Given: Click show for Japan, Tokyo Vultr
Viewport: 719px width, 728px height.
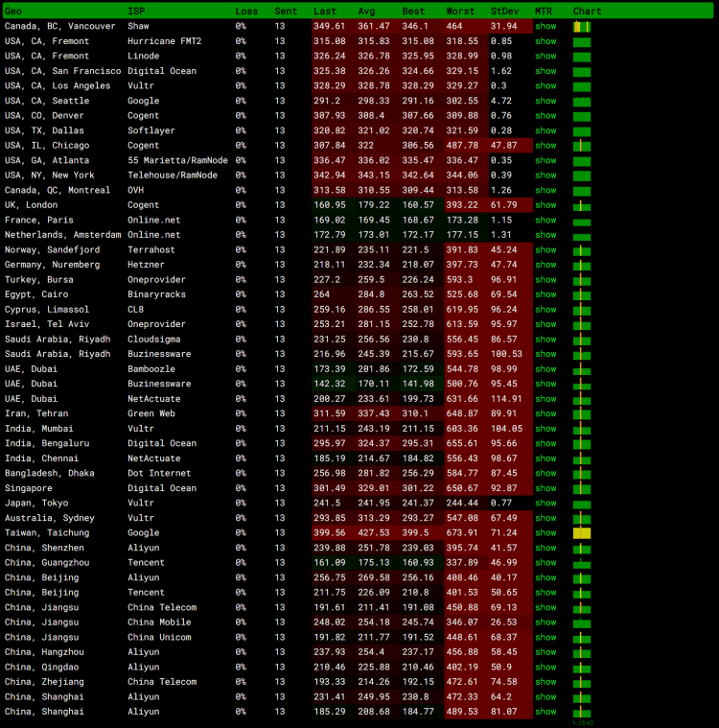Looking at the screenshot, I should 545,503.
